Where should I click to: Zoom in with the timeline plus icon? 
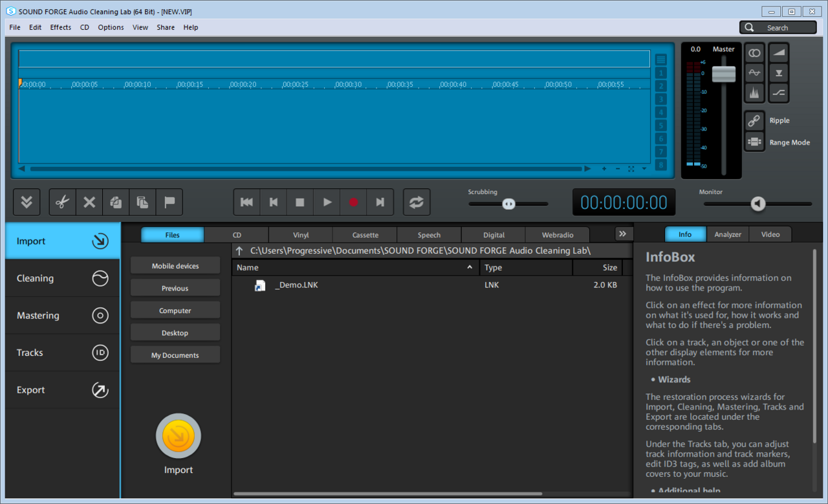(604, 169)
